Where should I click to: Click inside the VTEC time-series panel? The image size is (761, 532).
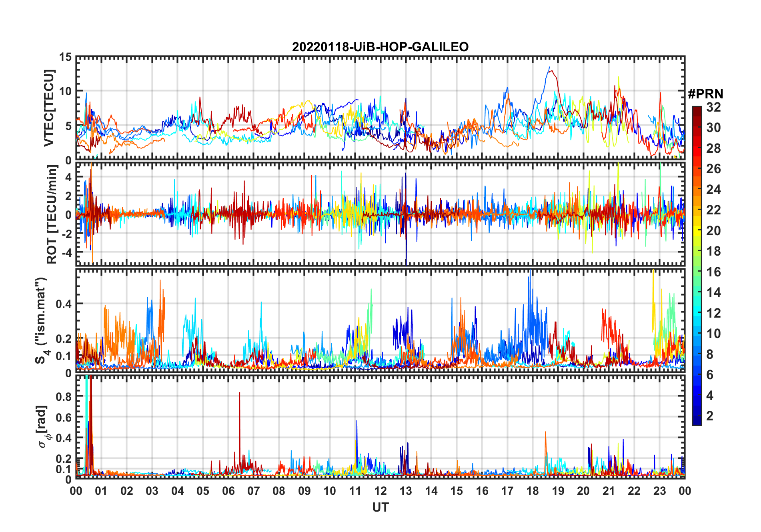click(x=380, y=108)
